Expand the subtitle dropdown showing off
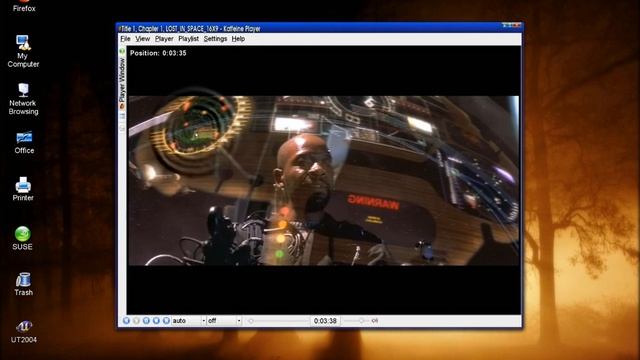640x360 pixels. point(224,321)
